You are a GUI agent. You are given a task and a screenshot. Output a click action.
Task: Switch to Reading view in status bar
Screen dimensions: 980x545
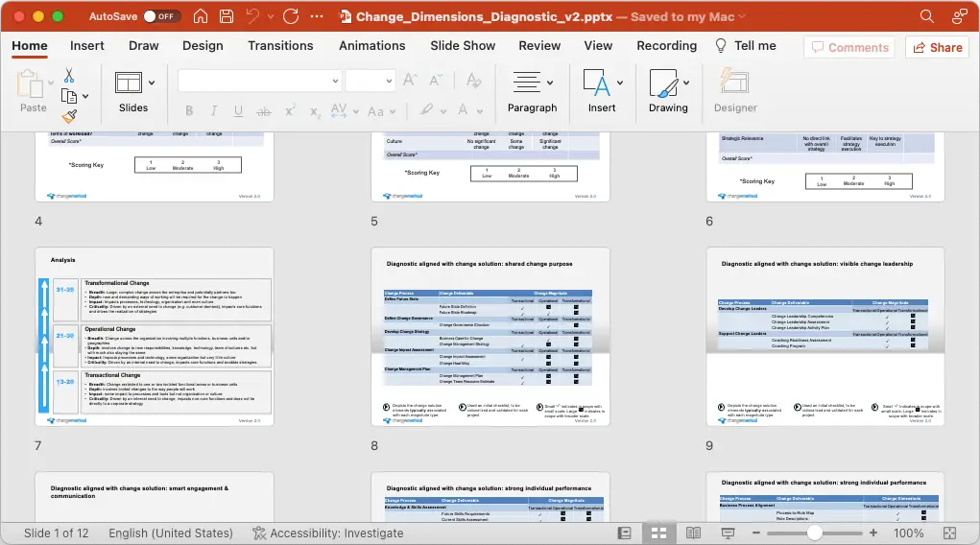click(693, 533)
